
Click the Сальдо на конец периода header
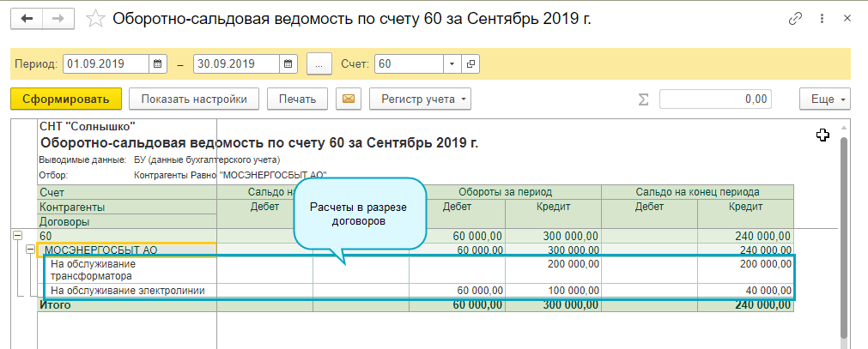point(697,192)
